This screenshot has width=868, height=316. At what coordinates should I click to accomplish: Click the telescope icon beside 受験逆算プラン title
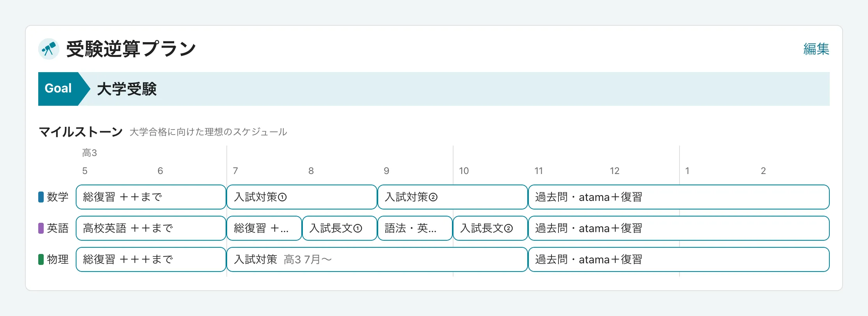(49, 48)
